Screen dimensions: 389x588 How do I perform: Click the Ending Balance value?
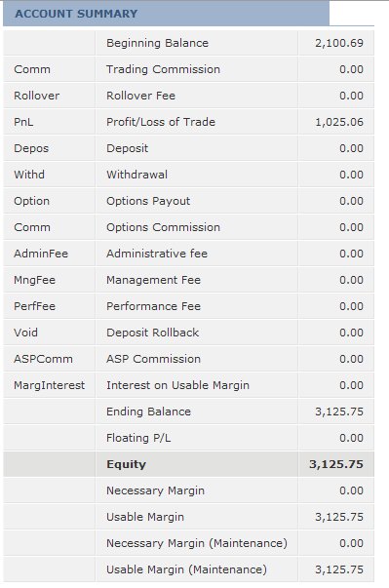coord(338,412)
